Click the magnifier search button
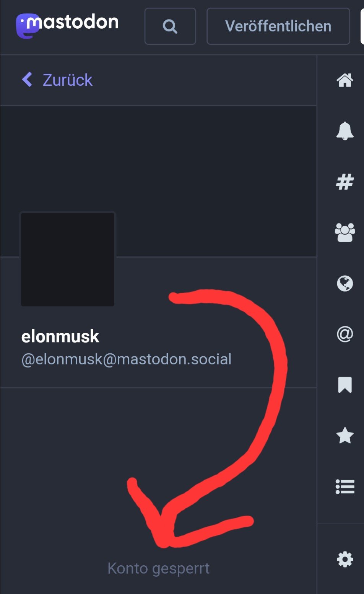The image size is (364, 594). 170,26
